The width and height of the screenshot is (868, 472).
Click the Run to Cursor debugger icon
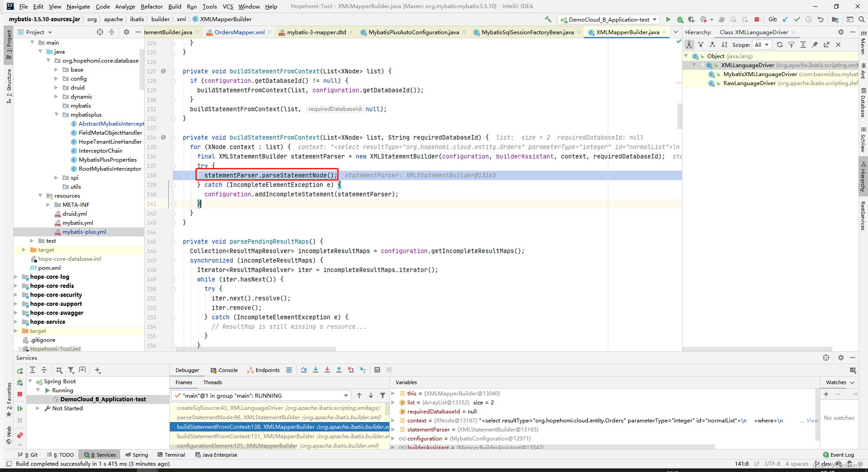[363, 370]
